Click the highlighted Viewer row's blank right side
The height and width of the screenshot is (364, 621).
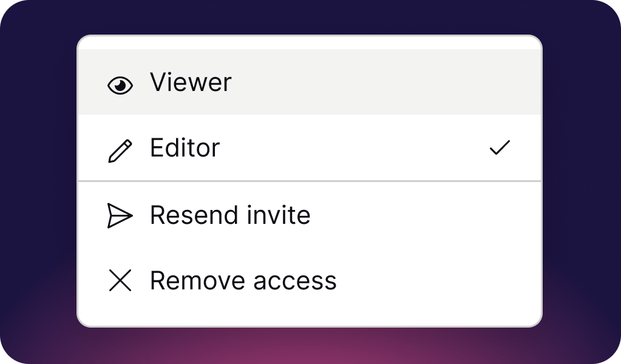(425, 83)
